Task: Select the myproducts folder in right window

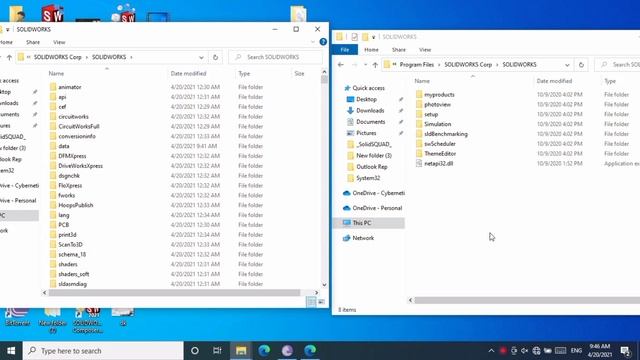Action: pos(439,95)
